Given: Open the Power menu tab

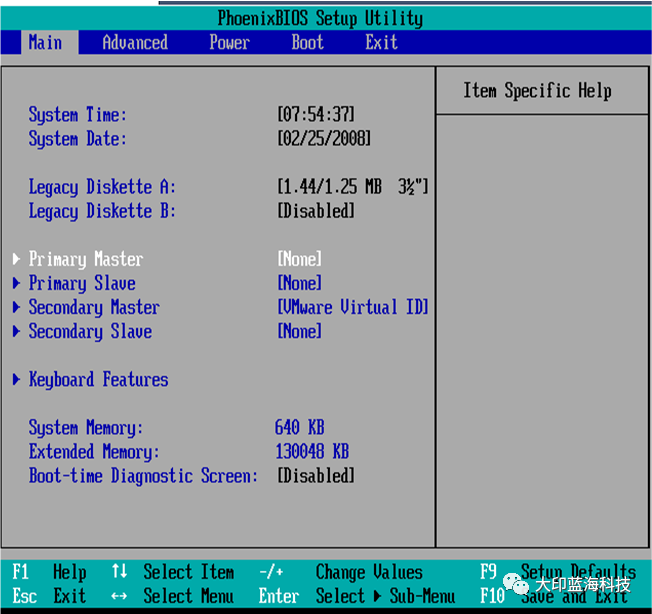Looking at the screenshot, I should (230, 42).
